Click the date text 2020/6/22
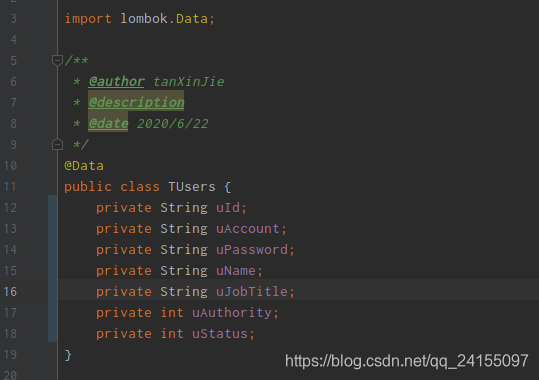Screen dimensions: 539x380 [x=173, y=123]
